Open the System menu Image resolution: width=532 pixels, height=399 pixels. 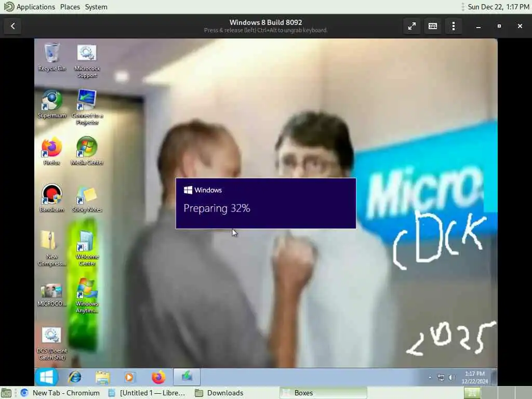coord(96,7)
